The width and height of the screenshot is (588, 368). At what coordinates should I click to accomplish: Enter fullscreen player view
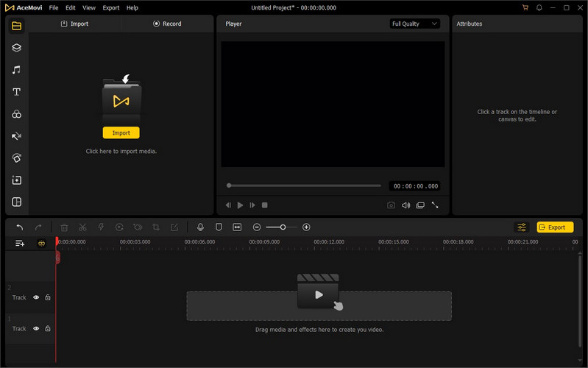(x=435, y=205)
